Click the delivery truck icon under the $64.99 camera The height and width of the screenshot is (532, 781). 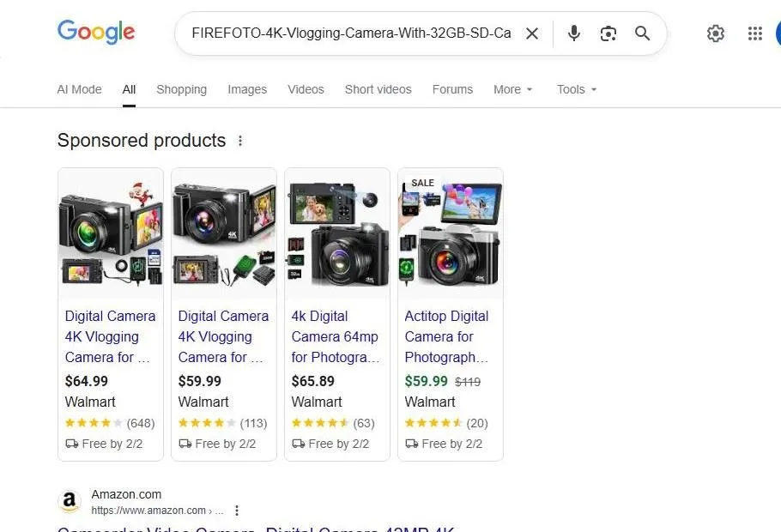pos(72,444)
